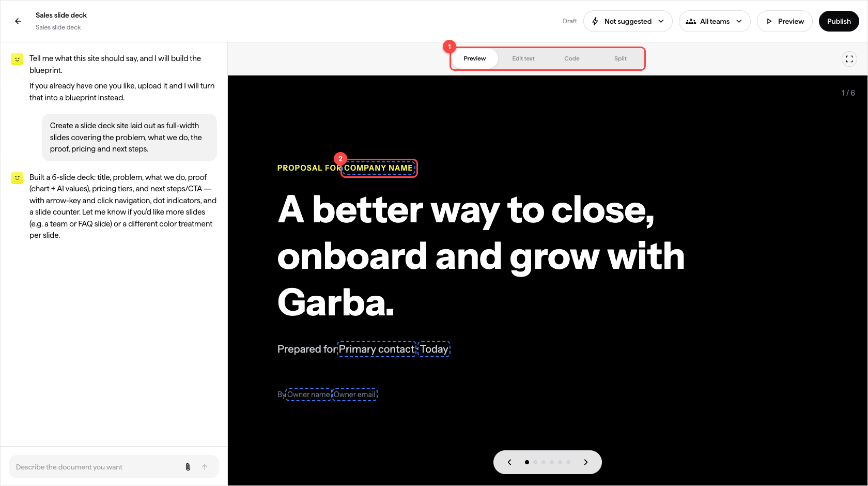
Task: Select the Owner name placeholder
Action: point(308,394)
